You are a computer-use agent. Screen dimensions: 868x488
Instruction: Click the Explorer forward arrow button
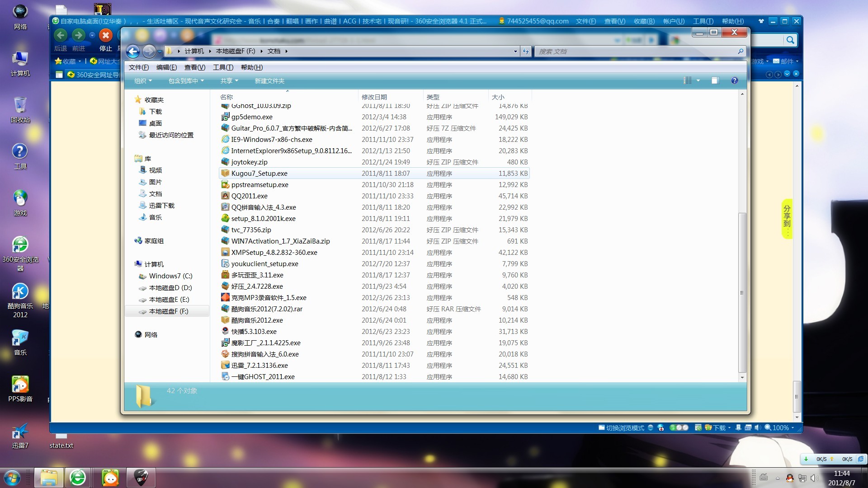149,52
